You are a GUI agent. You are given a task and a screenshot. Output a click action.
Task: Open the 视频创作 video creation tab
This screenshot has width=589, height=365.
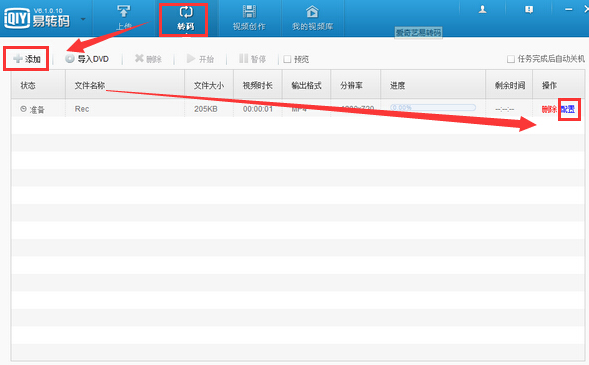click(249, 18)
